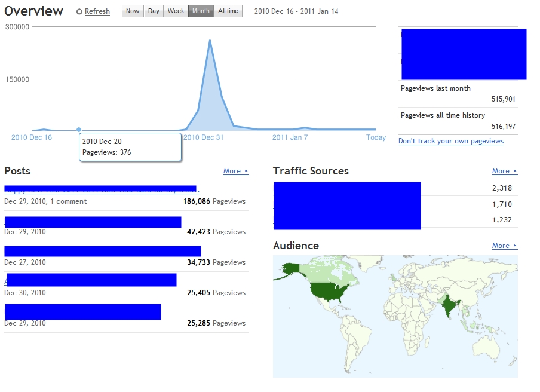Viewport: 540px width, 392px height.
Task: Open More audience details link
Action: [501, 246]
